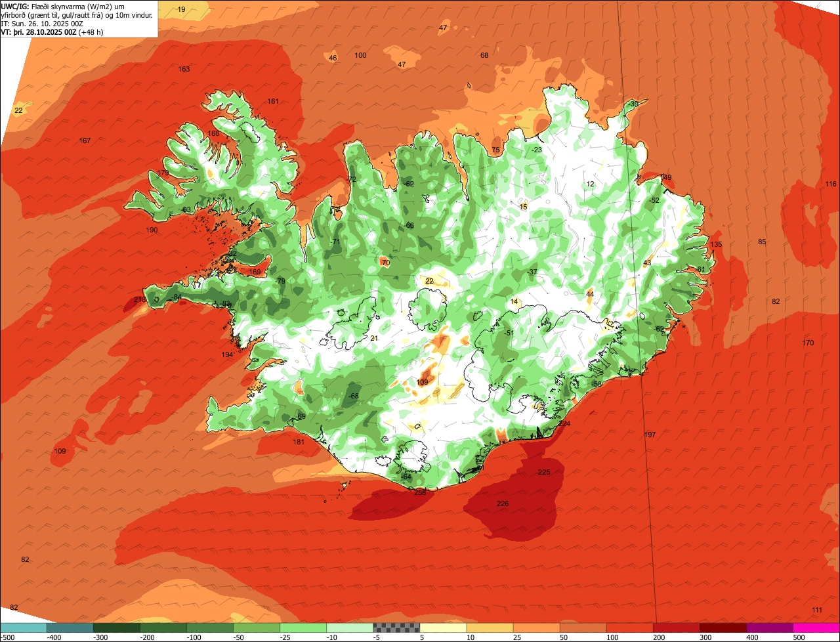The image size is (840, 642).
Task: Click the value "85" east of Iceland
Action: [x=762, y=242]
